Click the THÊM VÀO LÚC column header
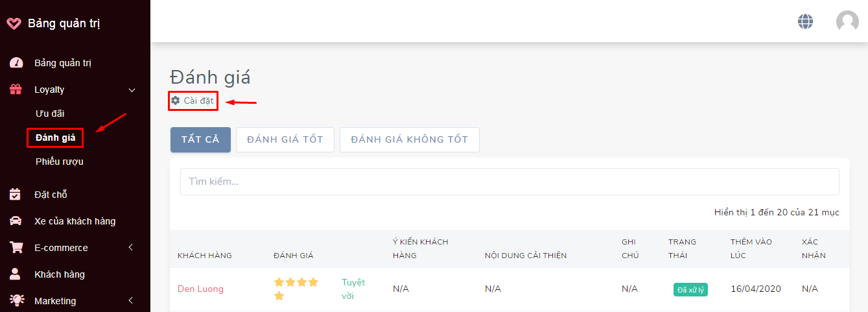868x312 pixels. [751, 248]
